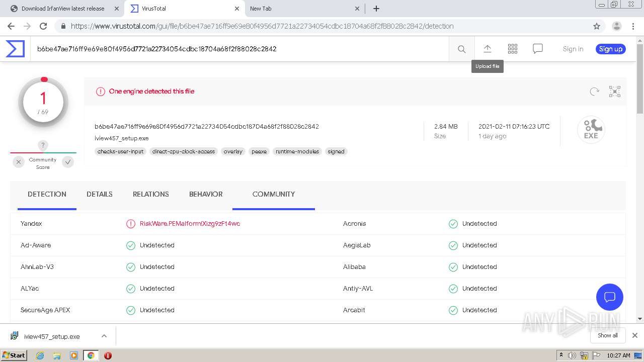Viewport: 644px width, 362px height.
Task: Click the community score question mark
Action: [43, 145]
